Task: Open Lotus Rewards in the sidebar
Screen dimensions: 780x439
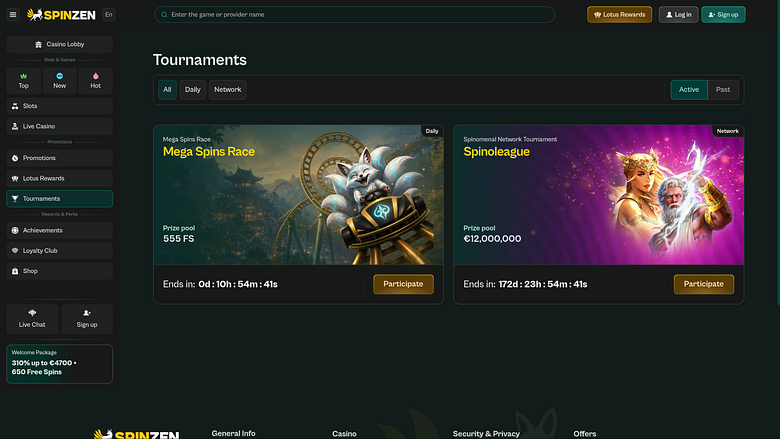Action: click(x=60, y=178)
